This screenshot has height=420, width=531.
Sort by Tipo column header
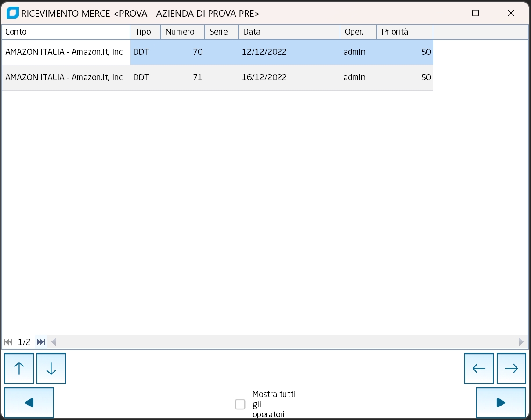145,32
